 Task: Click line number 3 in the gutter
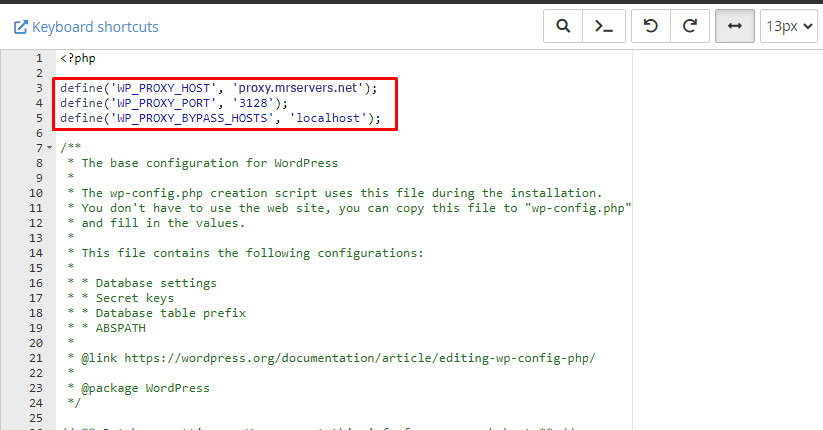coord(38,88)
